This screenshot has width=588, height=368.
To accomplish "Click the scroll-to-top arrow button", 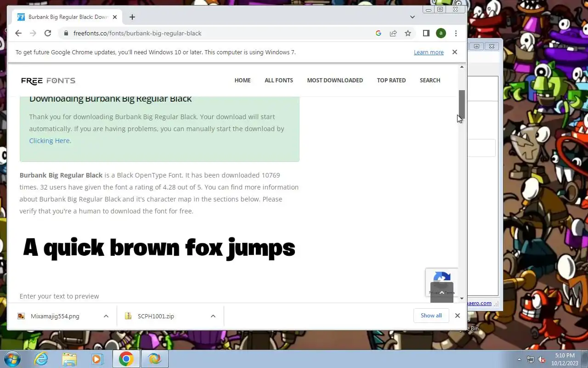I will (x=442, y=293).
